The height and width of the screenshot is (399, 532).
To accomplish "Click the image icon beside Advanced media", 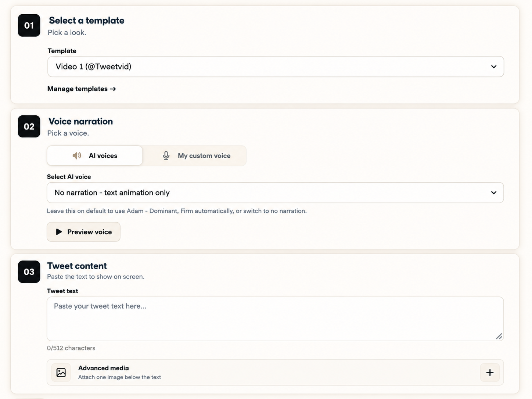I will 61,373.
